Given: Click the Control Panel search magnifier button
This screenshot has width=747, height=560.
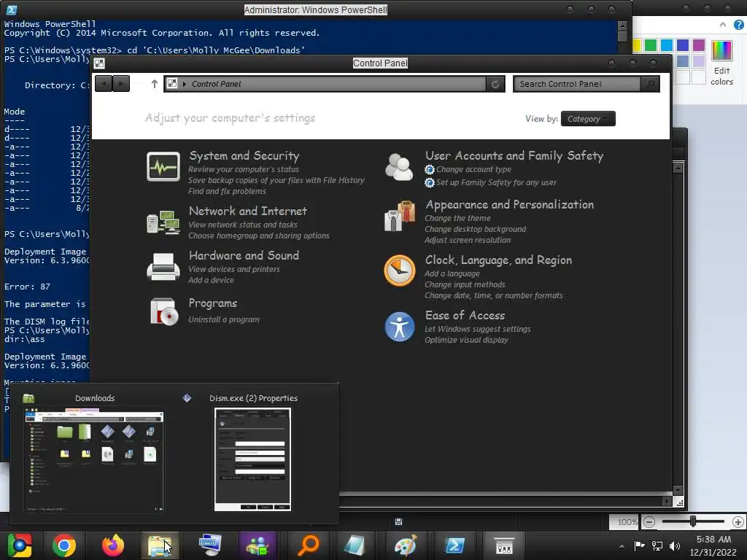Looking at the screenshot, I should 650,85.
